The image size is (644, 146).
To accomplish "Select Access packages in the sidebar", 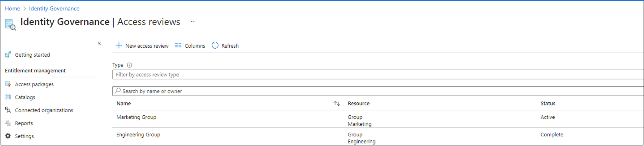I will pyautogui.click(x=34, y=84).
